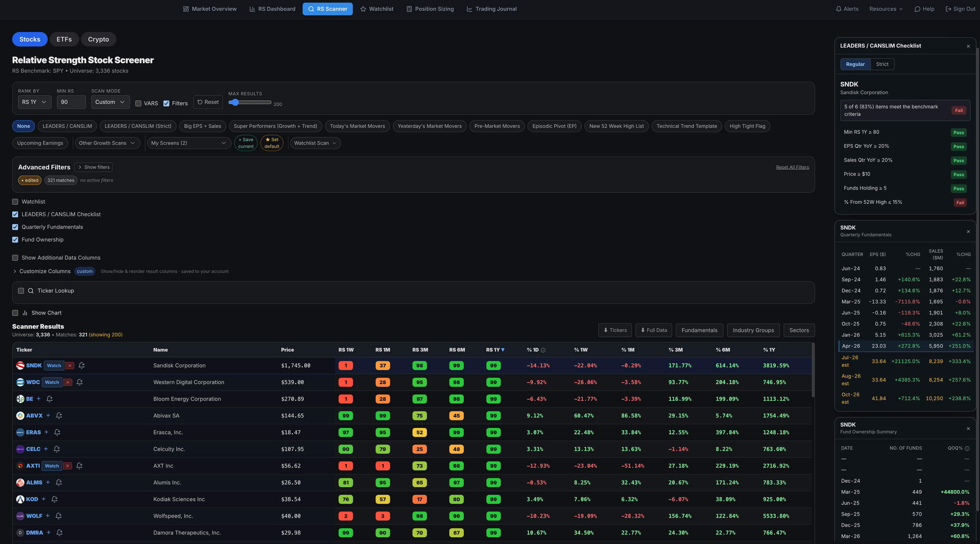Check the Watchlist checkbox
980x544 pixels.
[15, 201]
